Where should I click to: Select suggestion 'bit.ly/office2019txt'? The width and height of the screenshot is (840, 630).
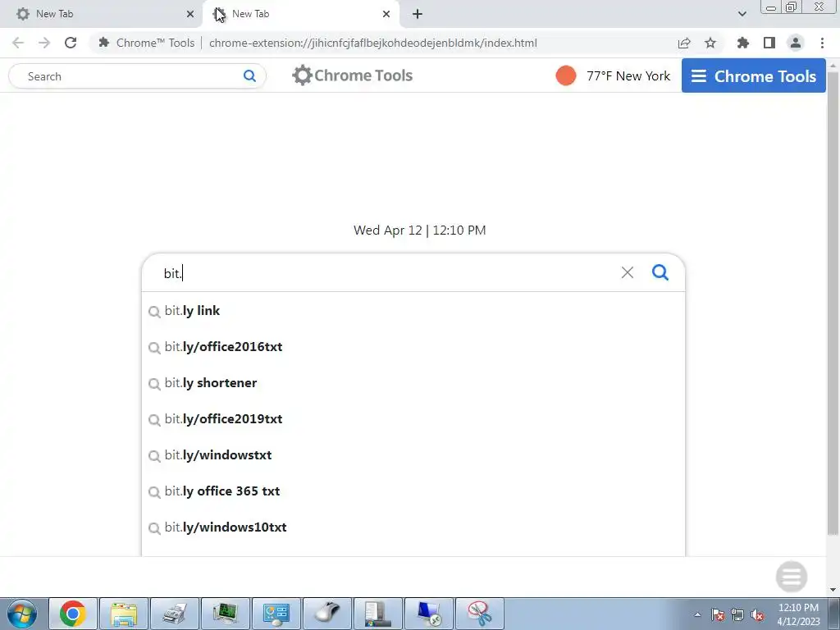click(413, 419)
